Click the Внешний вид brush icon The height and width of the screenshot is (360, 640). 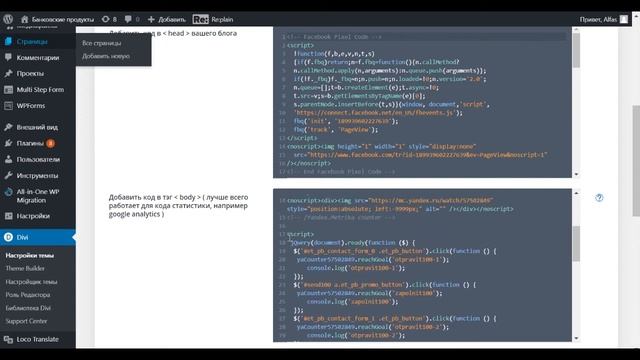(8, 127)
